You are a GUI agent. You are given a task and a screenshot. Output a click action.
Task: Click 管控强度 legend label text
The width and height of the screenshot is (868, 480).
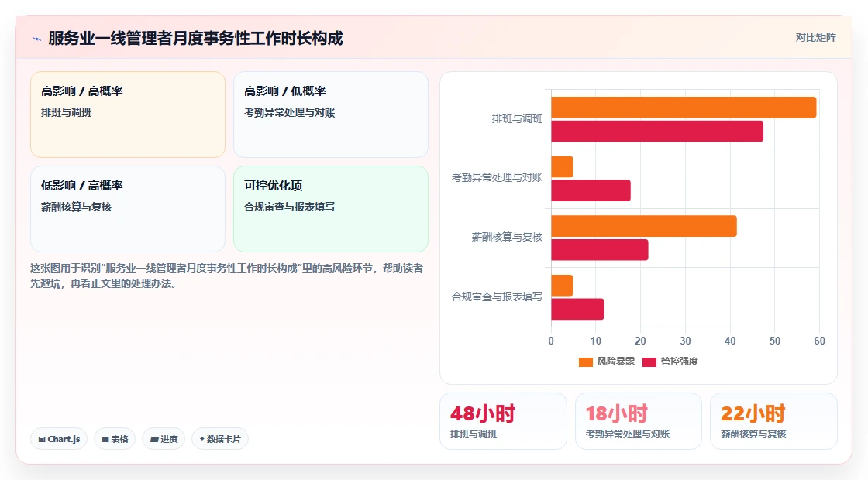[679, 362]
